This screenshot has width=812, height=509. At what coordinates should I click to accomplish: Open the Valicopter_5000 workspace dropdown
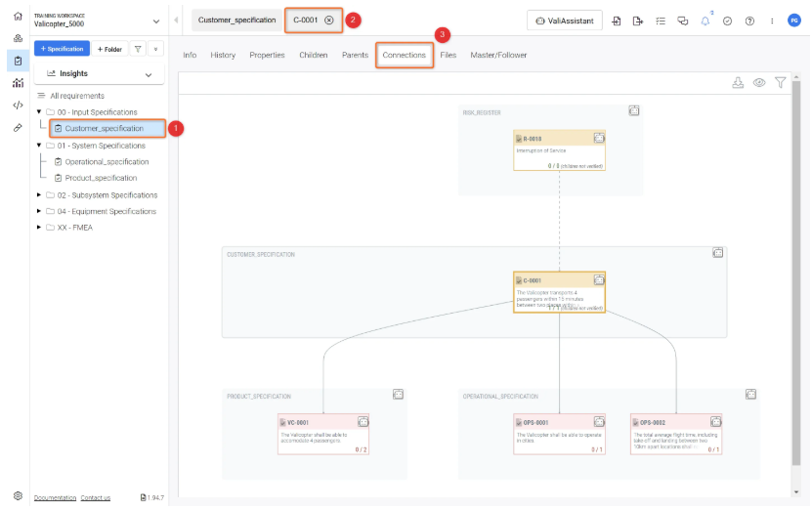(x=156, y=21)
